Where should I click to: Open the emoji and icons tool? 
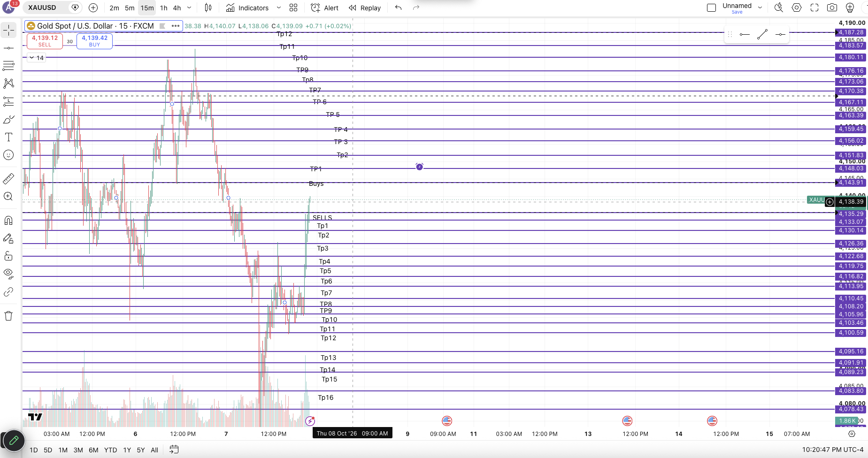8,155
